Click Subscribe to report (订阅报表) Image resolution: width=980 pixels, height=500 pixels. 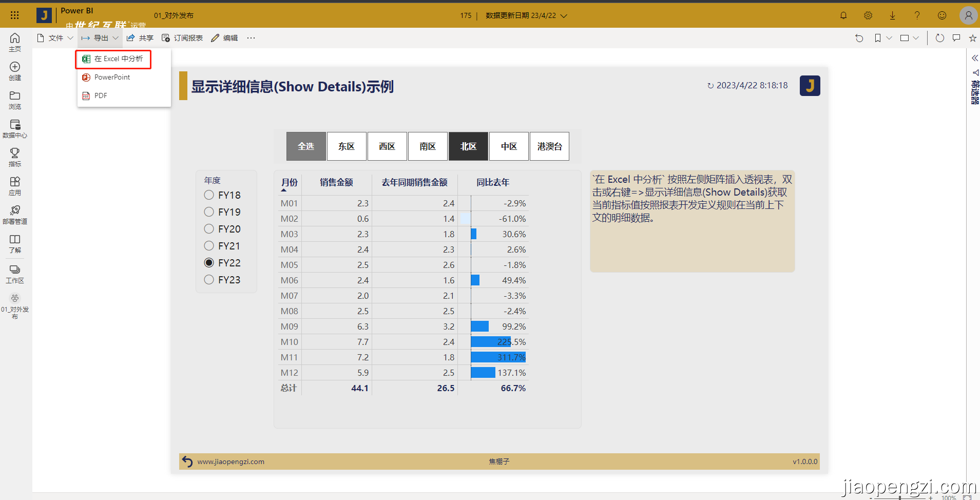(x=182, y=38)
